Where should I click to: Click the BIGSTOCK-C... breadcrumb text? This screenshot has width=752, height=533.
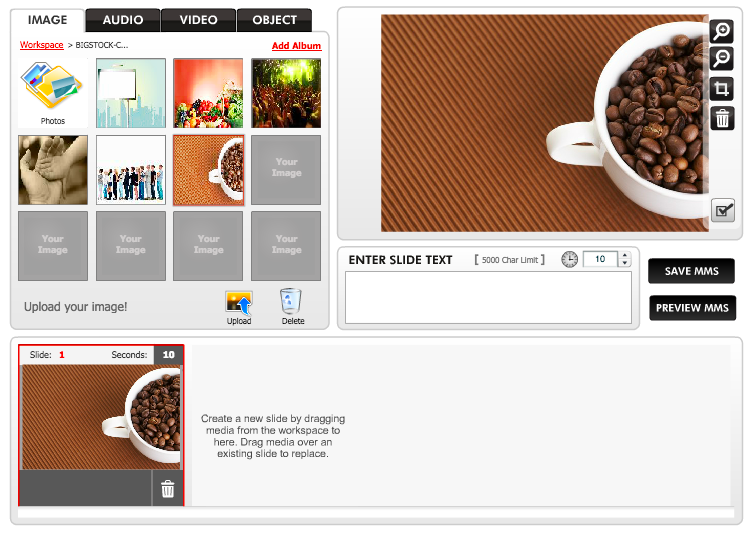click(x=102, y=45)
